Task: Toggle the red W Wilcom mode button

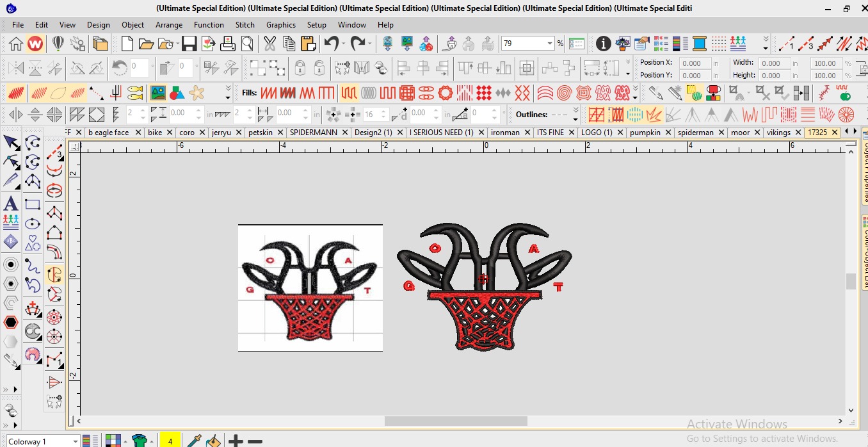Action: (35, 44)
